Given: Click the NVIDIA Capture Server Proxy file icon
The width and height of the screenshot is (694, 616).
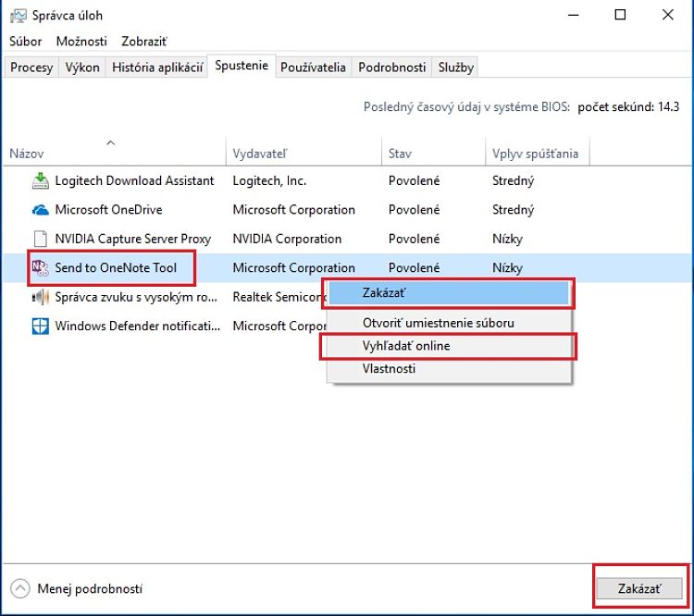Looking at the screenshot, I should click(41, 239).
